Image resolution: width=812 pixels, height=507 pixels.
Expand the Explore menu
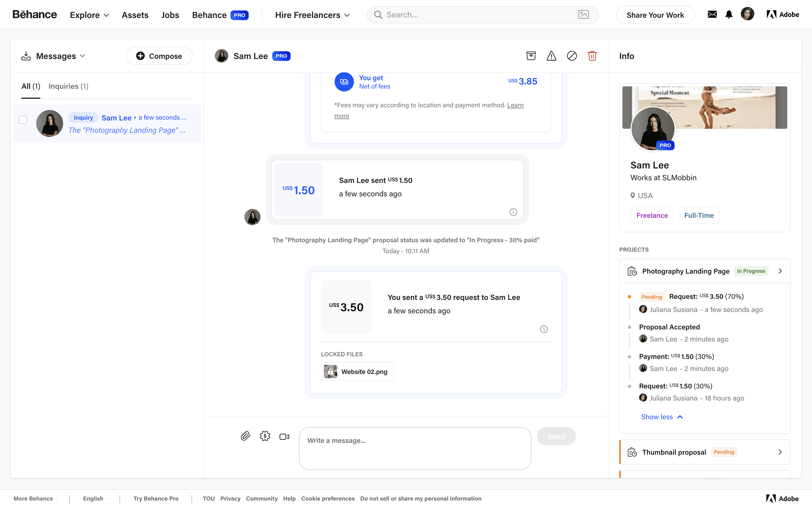click(89, 15)
